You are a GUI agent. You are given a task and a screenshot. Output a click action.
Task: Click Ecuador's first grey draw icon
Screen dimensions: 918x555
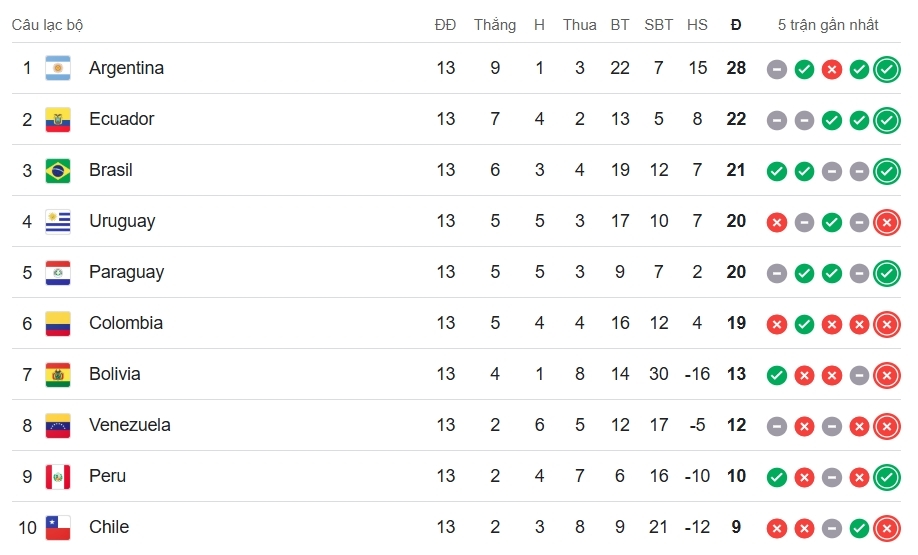click(x=777, y=121)
